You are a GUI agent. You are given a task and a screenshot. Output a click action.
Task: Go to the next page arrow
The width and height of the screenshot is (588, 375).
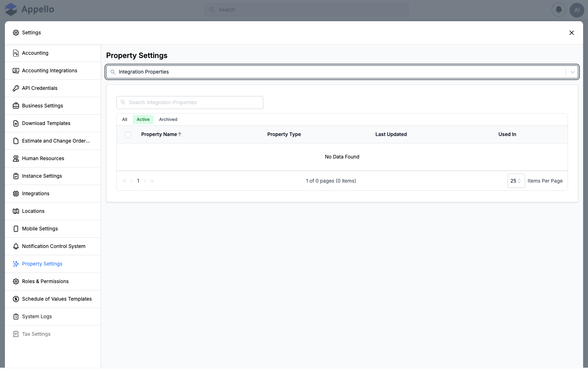pyautogui.click(x=145, y=181)
